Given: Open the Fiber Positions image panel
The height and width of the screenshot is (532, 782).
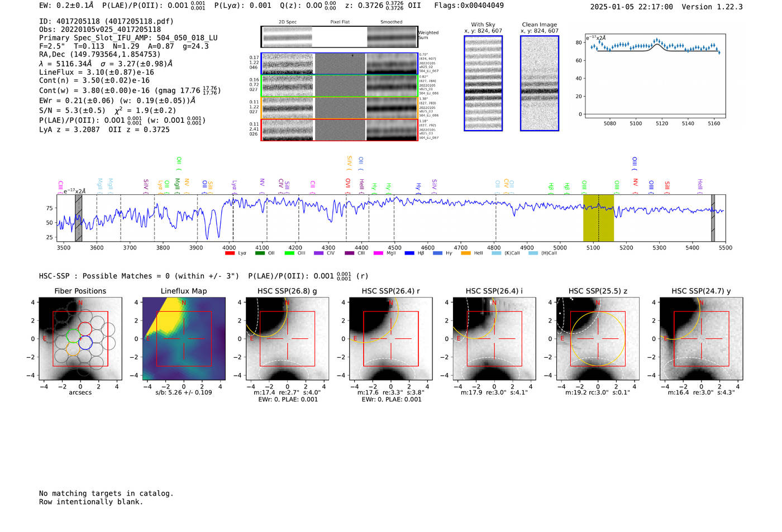Looking at the screenshot, I should click(x=80, y=339).
